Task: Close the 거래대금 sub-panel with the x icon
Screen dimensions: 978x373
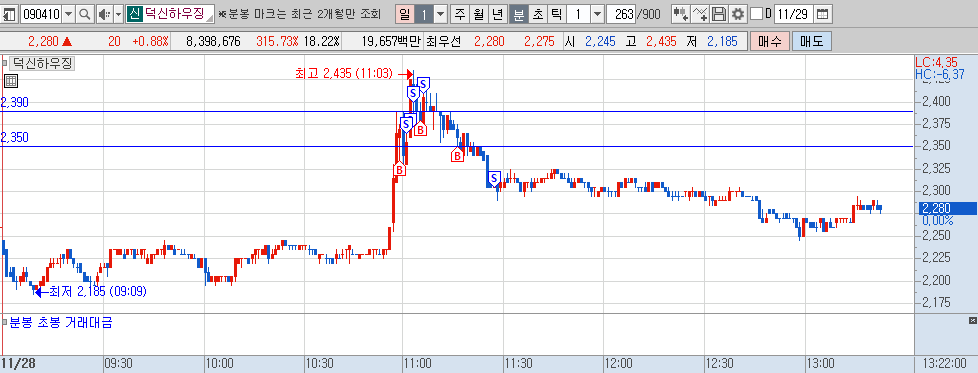Action: [x=972, y=321]
